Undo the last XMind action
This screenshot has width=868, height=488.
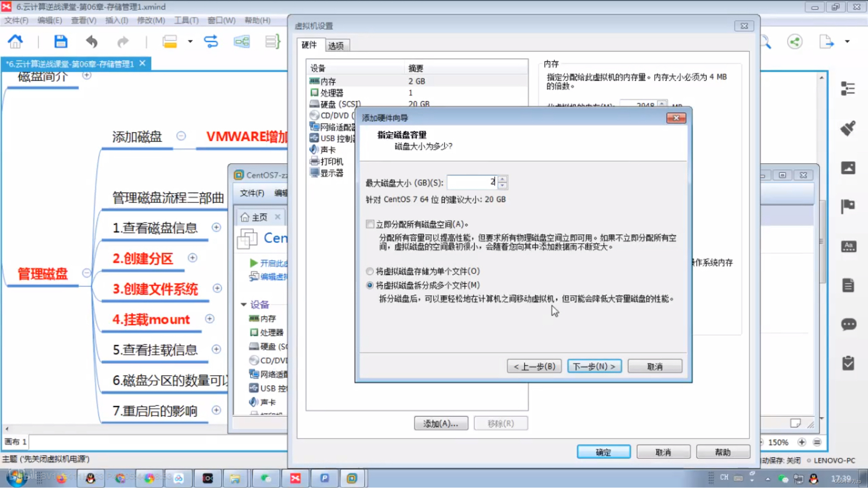pos(91,42)
